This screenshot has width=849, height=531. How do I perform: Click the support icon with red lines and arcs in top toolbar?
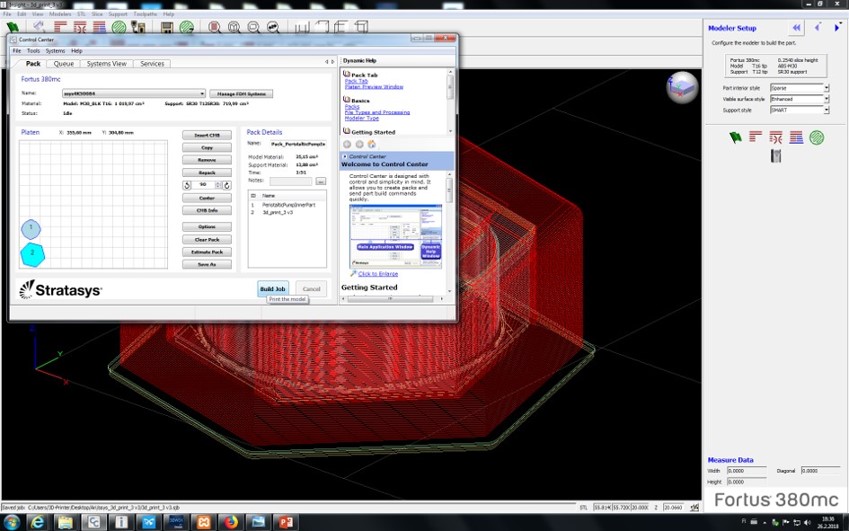[80, 27]
